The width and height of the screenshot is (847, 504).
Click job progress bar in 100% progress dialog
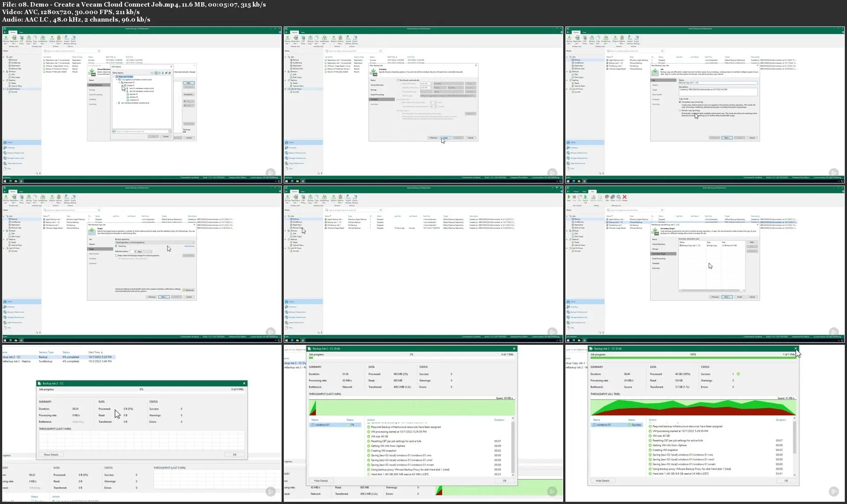click(x=693, y=358)
